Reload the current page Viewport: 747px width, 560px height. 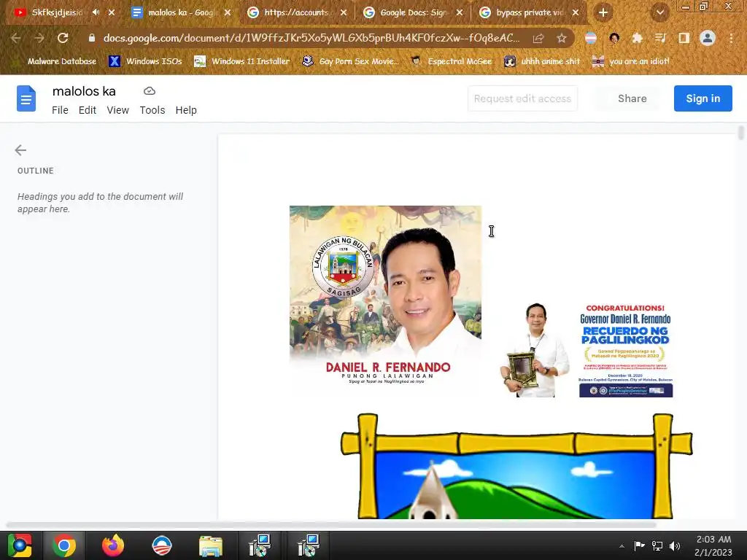(63, 38)
